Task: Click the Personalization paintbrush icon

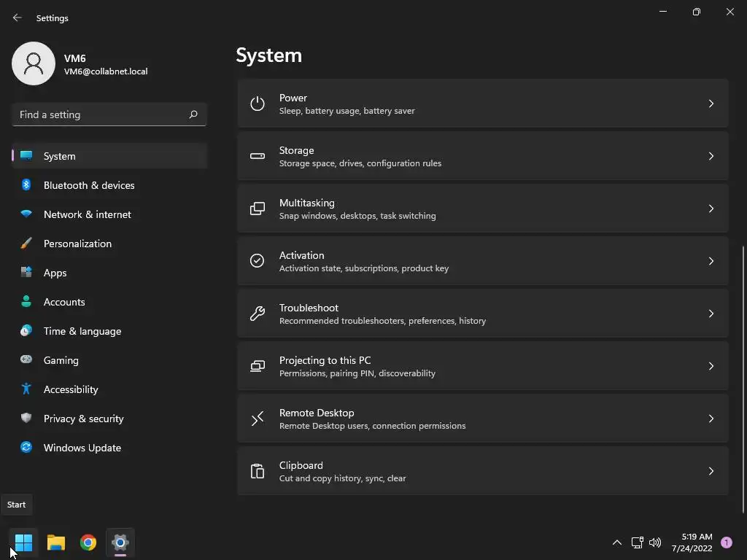Action: [x=26, y=244]
